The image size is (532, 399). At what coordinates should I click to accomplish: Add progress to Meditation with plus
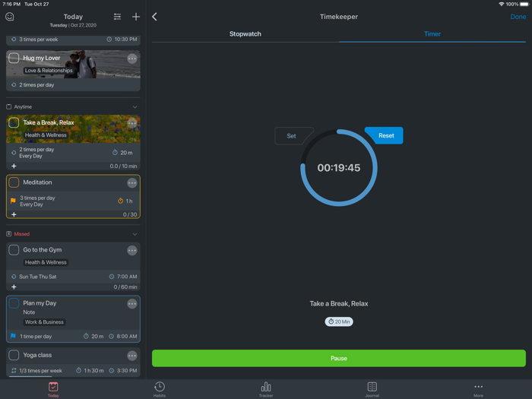click(x=14, y=214)
